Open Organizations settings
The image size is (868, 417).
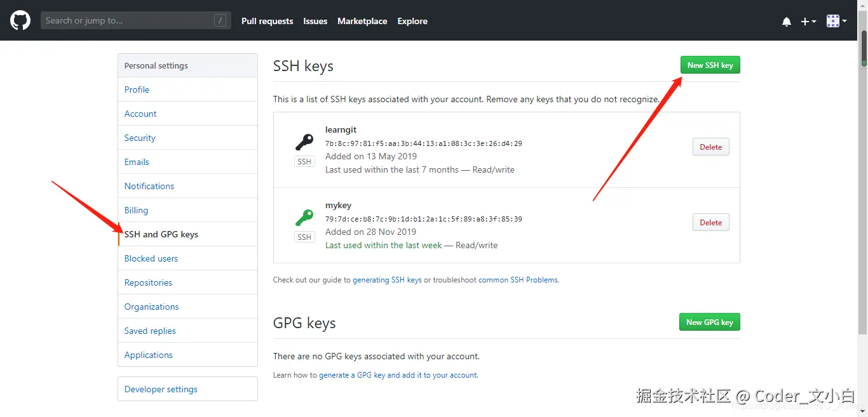coord(187,307)
